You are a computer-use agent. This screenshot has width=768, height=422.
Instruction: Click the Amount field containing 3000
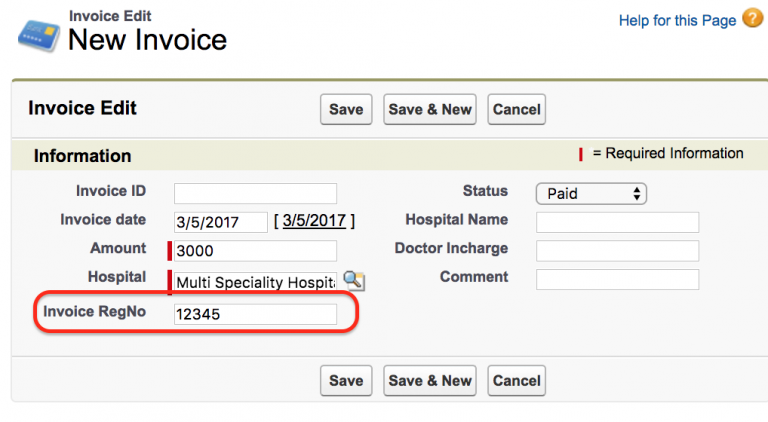255,251
